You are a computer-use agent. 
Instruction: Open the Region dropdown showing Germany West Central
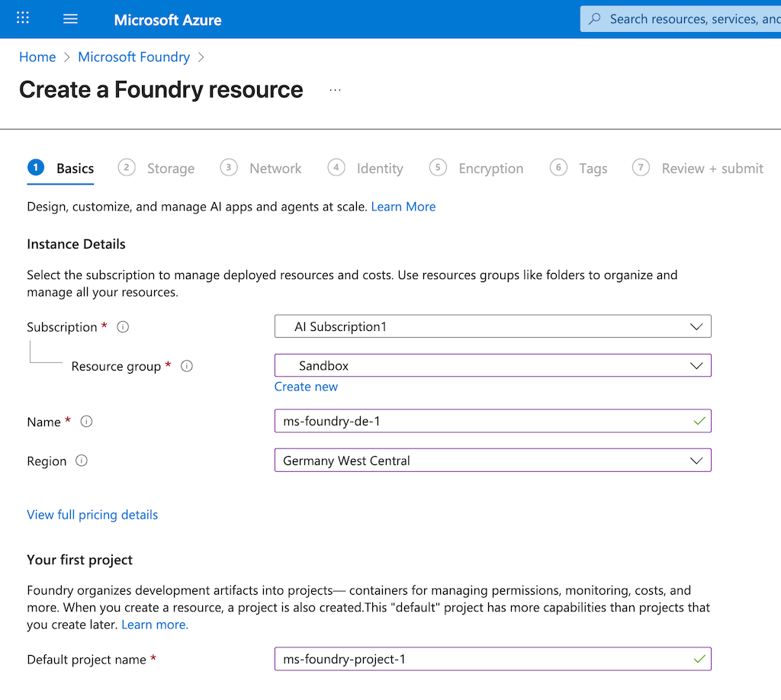click(x=492, y=461)
